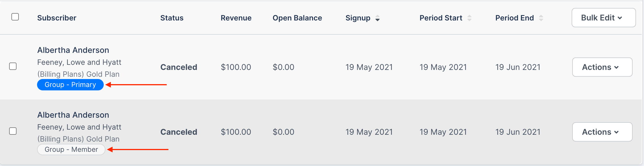The height and width of the screenshot is (166, 644).
Task: Toggle the select-all subscribers checkbox
Action: pos(15,17)
